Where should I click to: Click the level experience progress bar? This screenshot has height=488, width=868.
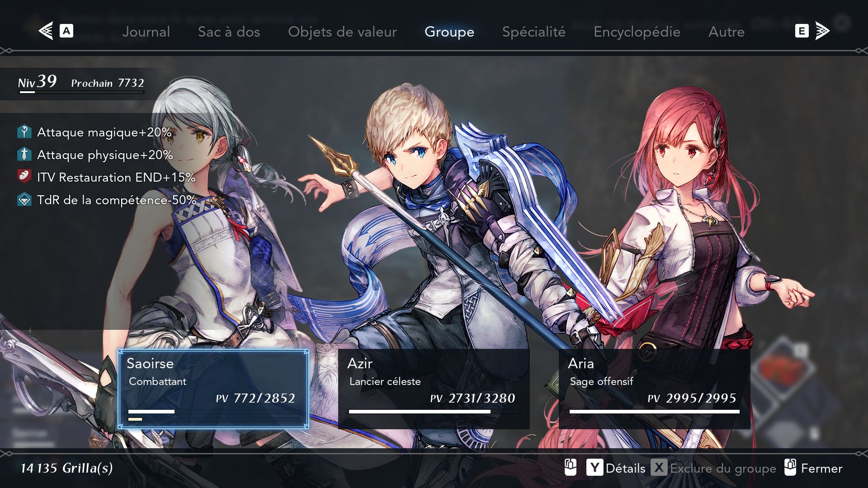81,92
